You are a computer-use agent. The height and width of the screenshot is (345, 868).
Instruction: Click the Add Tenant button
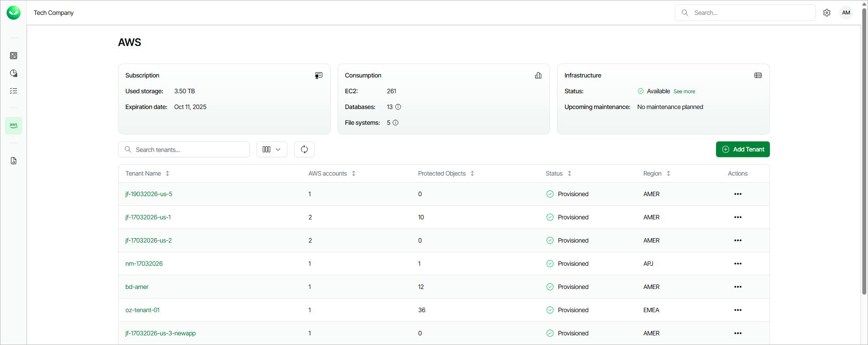click(743, 149)
